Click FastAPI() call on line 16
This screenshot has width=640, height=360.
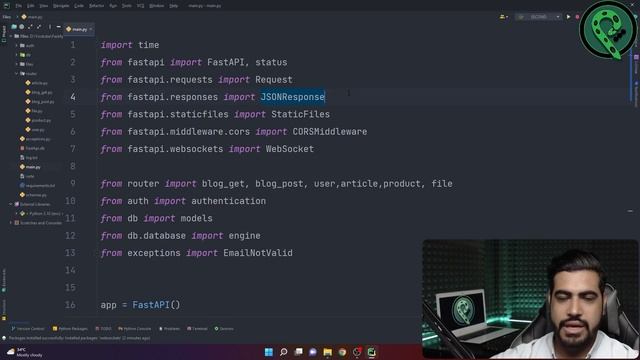coord(156,305)
